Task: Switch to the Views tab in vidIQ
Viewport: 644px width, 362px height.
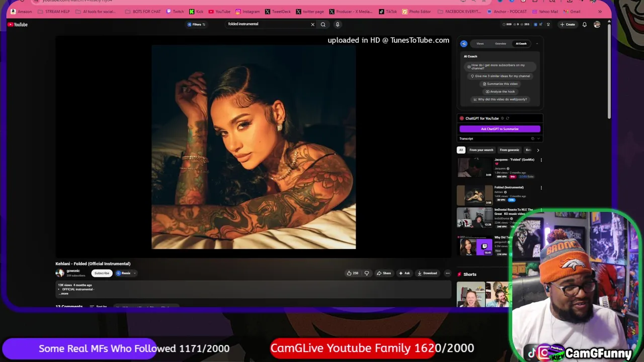Action: tap(480, 44)
